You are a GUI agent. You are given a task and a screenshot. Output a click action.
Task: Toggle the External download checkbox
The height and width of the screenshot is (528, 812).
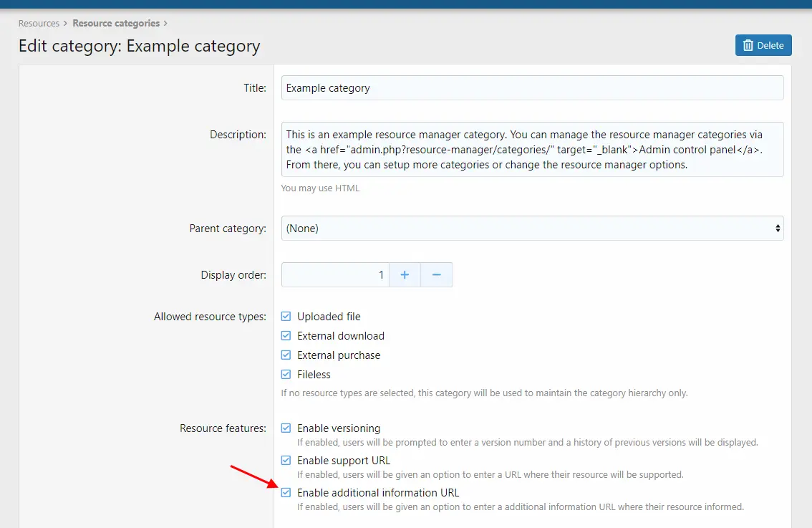tap(286, 335)
